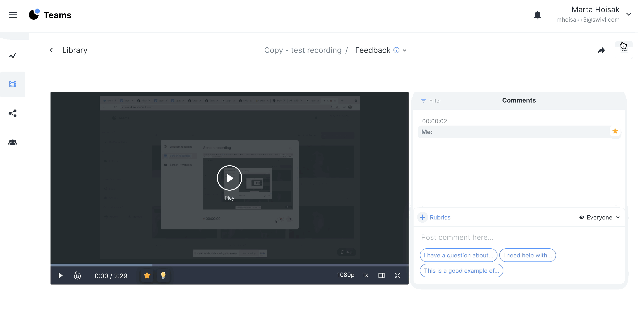
Task: Open the video library sidebar icon
Action: click(12, 84)
